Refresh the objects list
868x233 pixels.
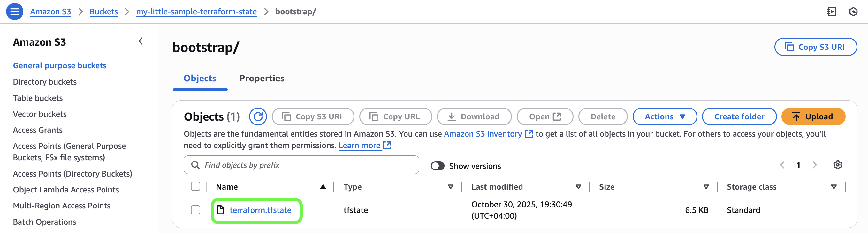coord(258,117)
